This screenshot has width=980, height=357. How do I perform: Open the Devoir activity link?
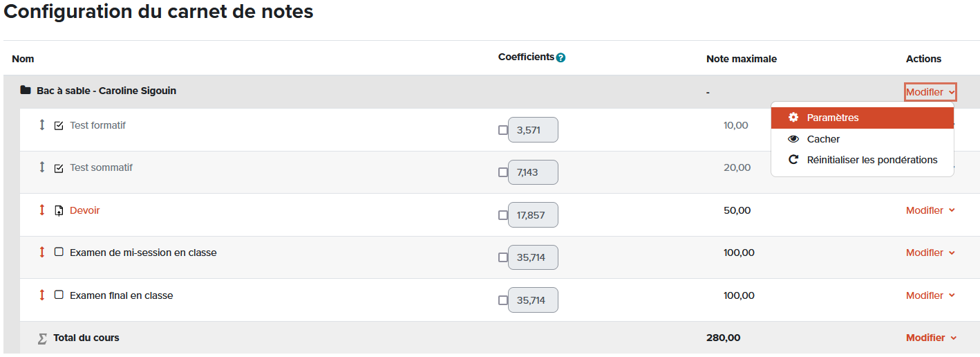coord(84,210)
